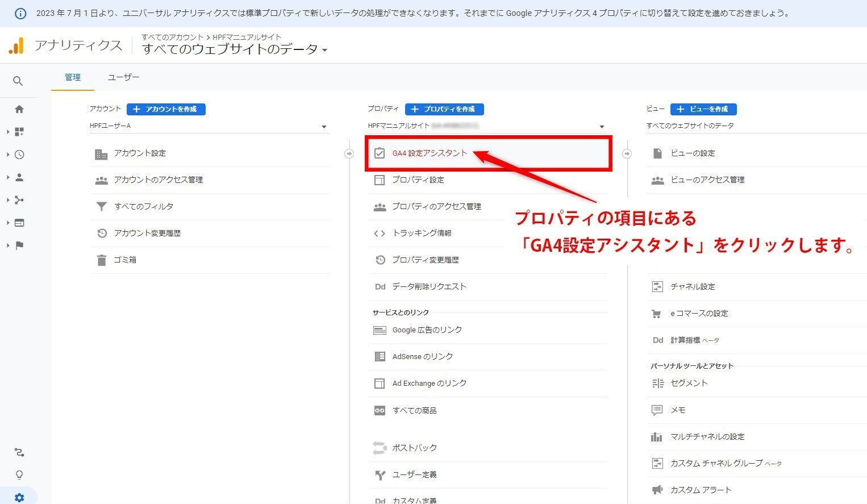Click checklist icon beside GA4 設定アシスタント

(x=380, y=153)
